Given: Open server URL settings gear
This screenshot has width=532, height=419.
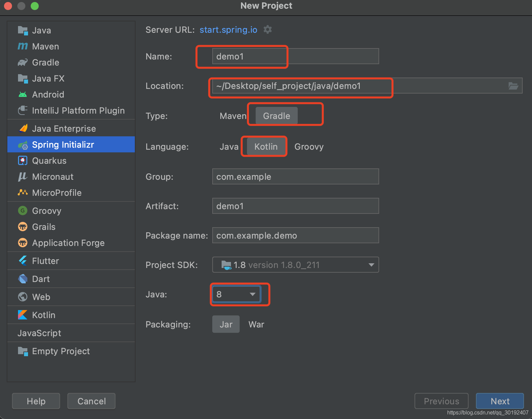Looking at the screenshot, I should 268,29.
